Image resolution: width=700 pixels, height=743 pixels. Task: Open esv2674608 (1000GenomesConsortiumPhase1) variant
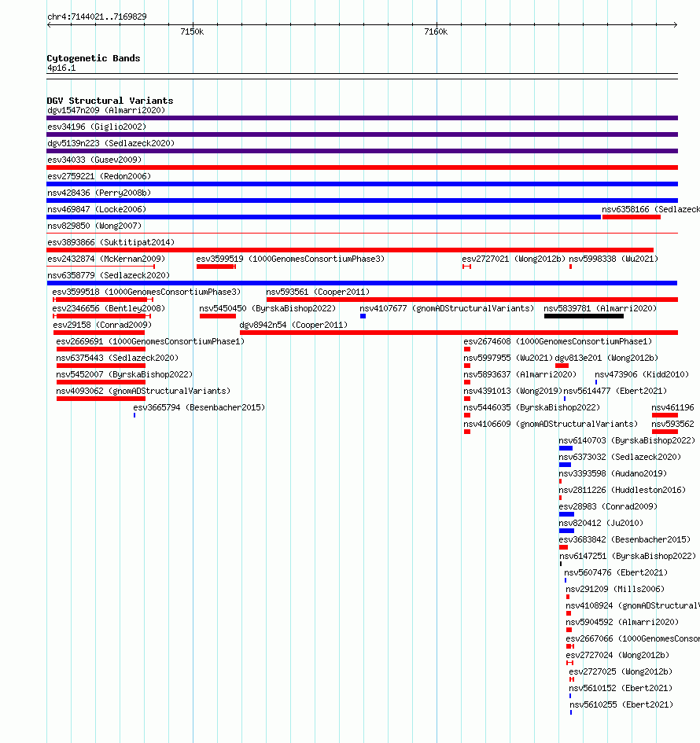coord(558,342)
